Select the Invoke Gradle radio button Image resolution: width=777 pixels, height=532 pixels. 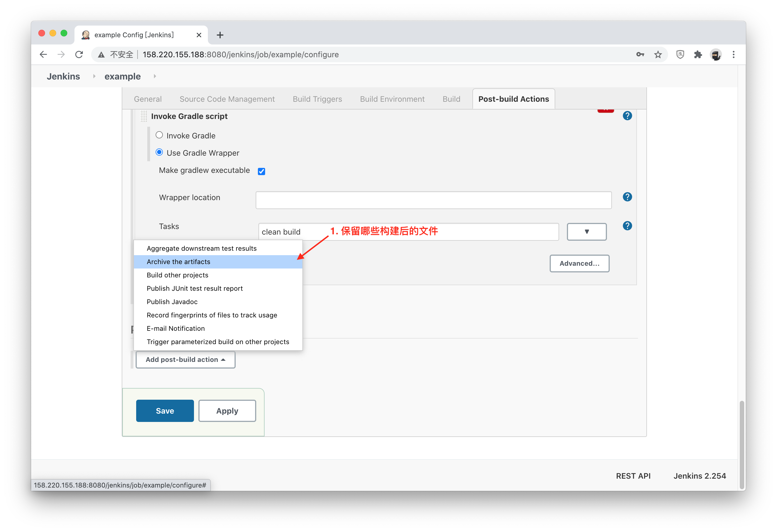click(159, 135)
